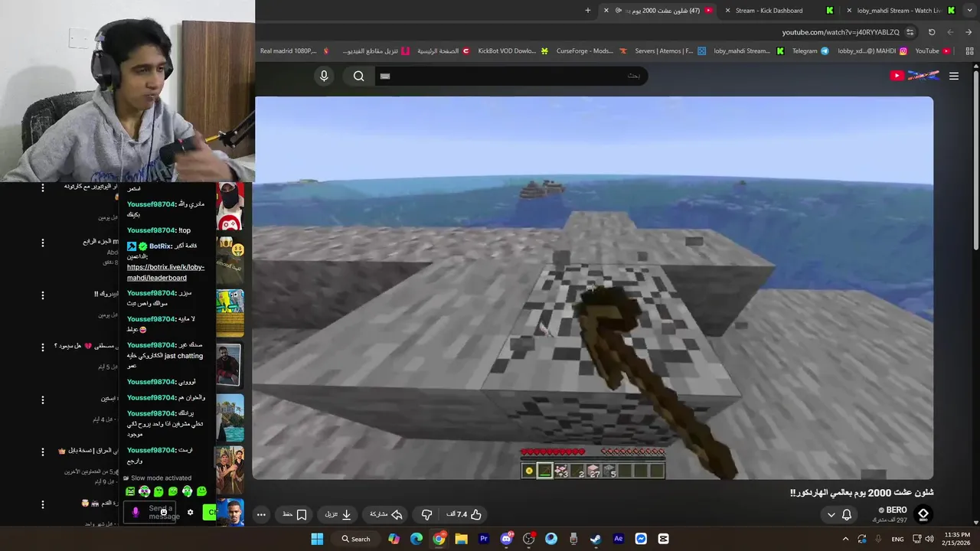
Task: Open the YouTube hamburger guide menu
Action: click(x=954, y=76)
